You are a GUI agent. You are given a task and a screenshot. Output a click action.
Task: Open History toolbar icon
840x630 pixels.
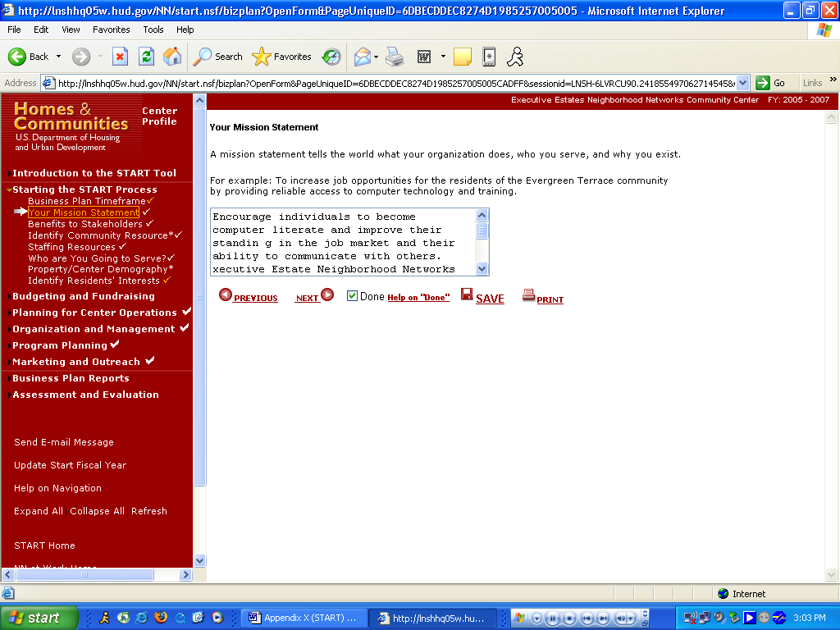tap(331, 57)
